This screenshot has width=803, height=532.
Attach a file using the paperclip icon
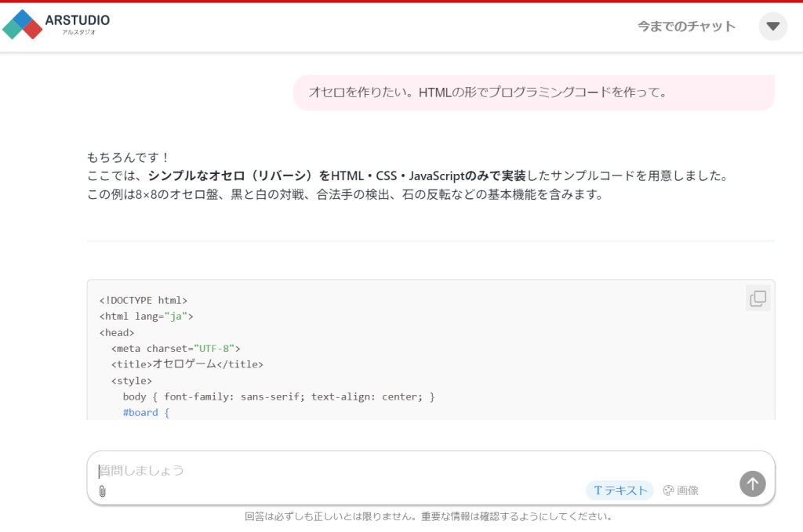tap(103, 491)
